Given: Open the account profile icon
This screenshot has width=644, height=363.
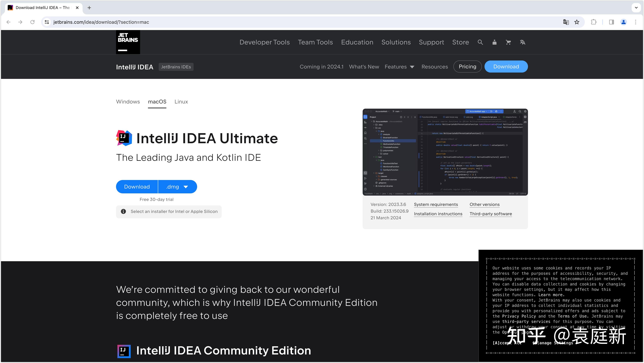Looking at the screenshot, I should [494, 42].
